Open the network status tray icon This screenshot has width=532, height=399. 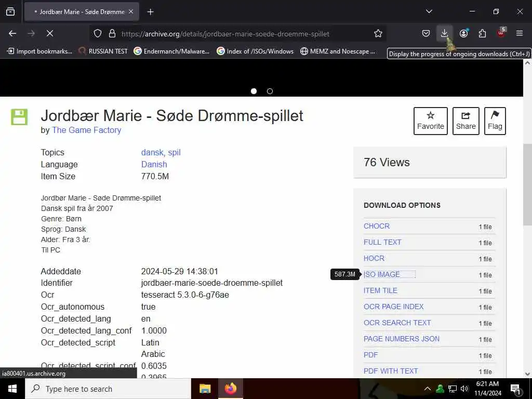[x=453, y=389]
